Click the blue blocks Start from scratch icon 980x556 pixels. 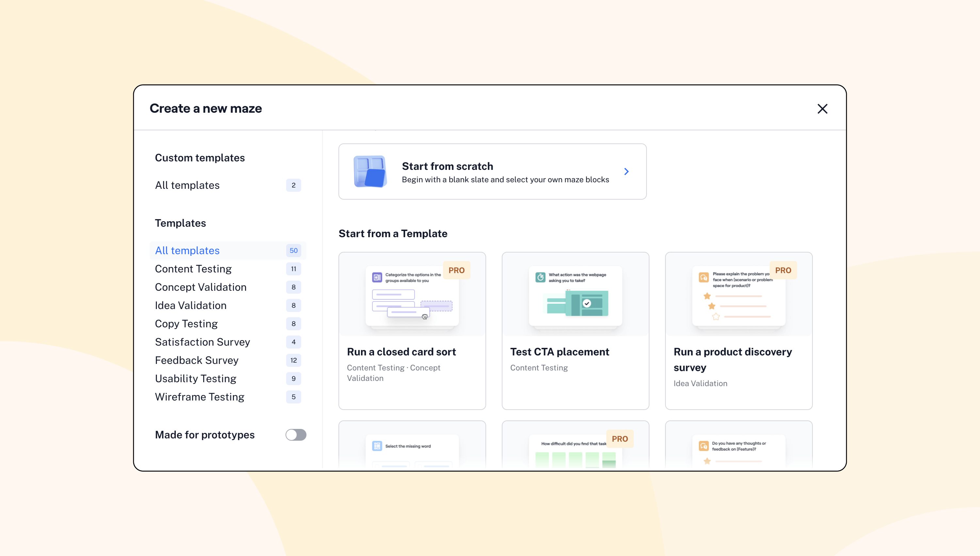coord(369,172)
